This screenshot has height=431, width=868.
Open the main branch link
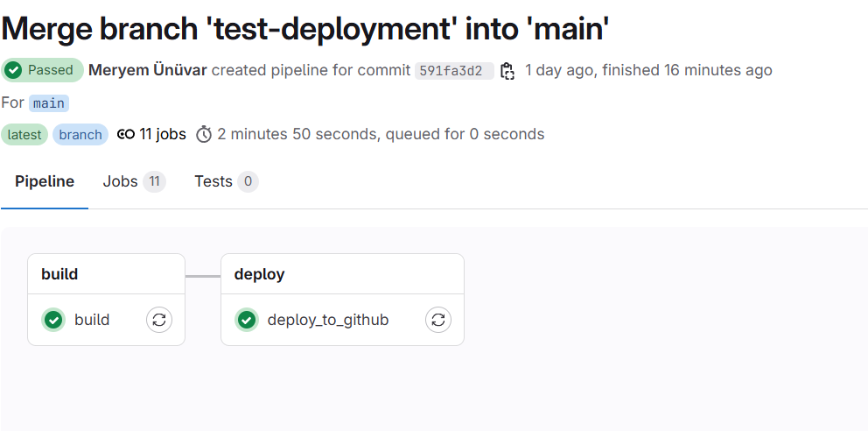[49, 103]
